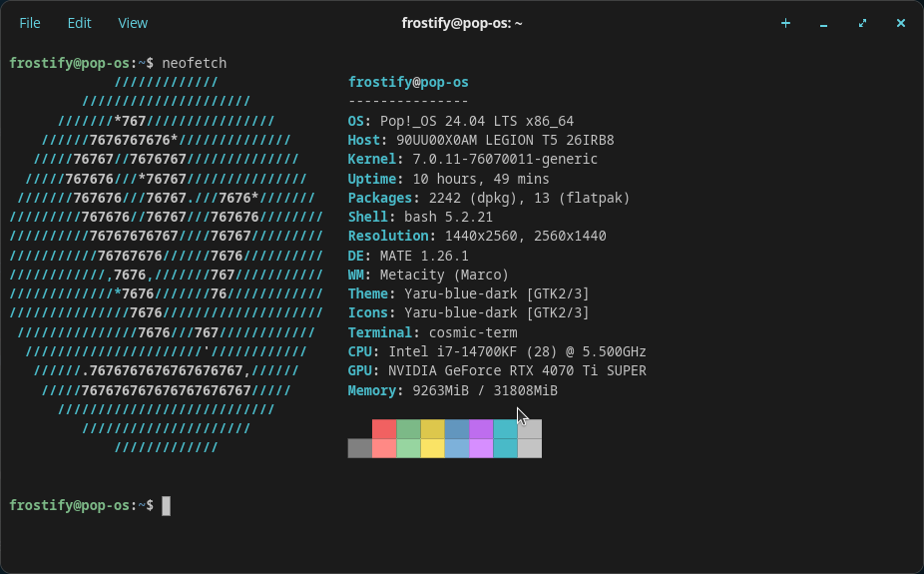Open the File menu
This screenshot has width=924, height=574.
[30, 23]
